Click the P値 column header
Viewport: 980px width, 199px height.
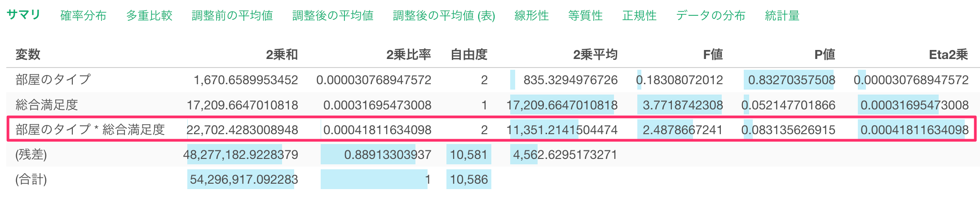(x=825, y=54)
